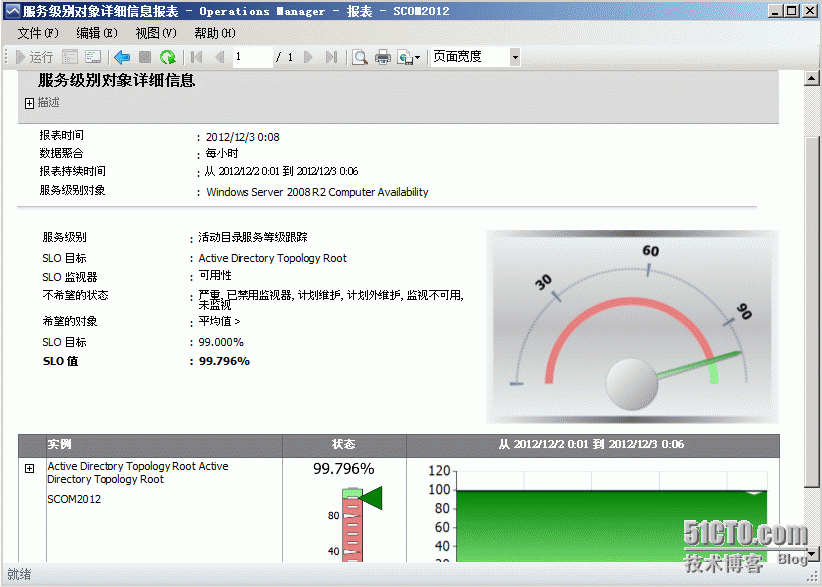The width and height of the screenshot is (822, 587).
Task: Jump to the last page icon
Action: (x=331, y=57)
